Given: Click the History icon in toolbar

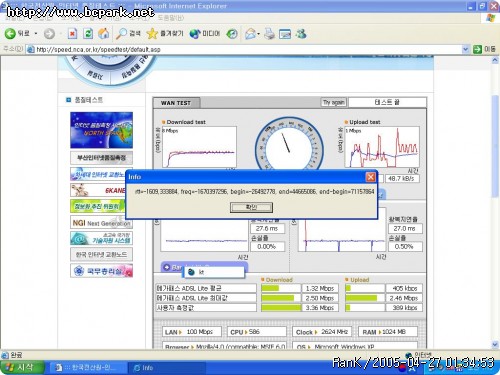Looking at the screenshot, I should pyautogui.click(x=232, y=34).
